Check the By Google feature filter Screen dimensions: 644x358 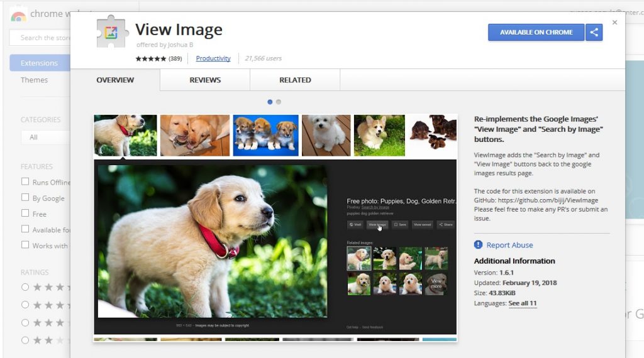(25, 197)
